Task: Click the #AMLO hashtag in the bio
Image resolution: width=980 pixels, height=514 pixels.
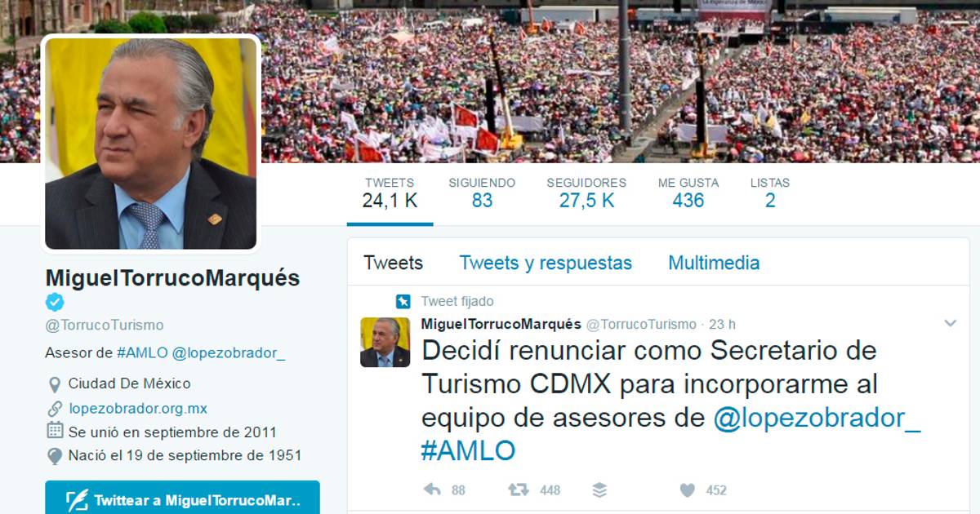Action: 142,352
